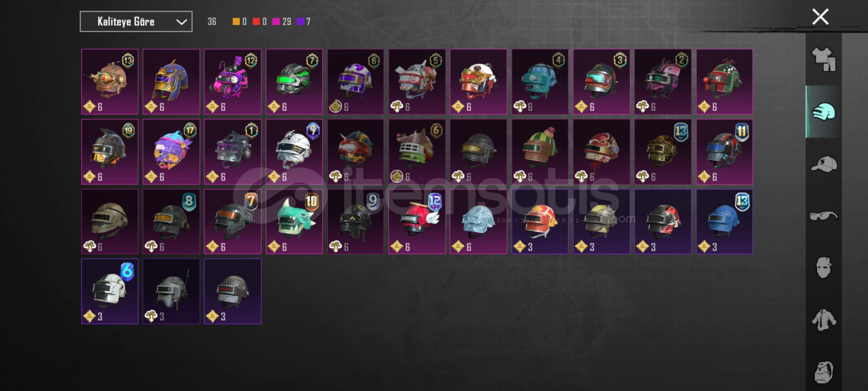Click the purple quality swatch showing 7
868x391 pixels.
[x=300, y=22]
